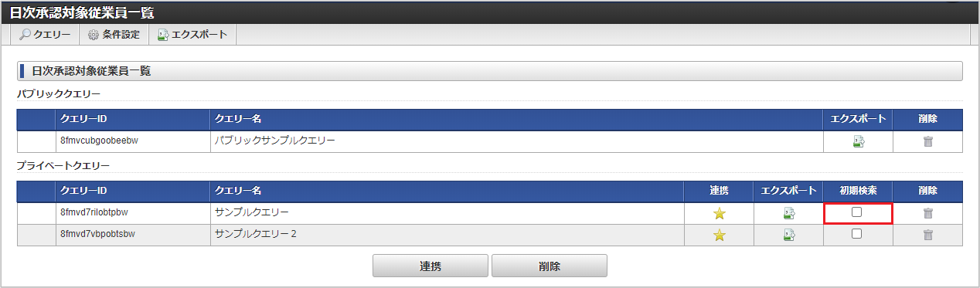The width and height of the screenshot is (980, 288).
Task: Open the クエリー toolbar menu
Action: tap(45, 35)
